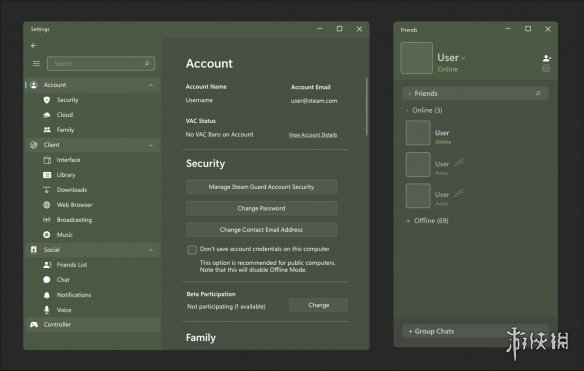584x371 pixels.
Task: Click inside the Settings search field
Action: 101,63
